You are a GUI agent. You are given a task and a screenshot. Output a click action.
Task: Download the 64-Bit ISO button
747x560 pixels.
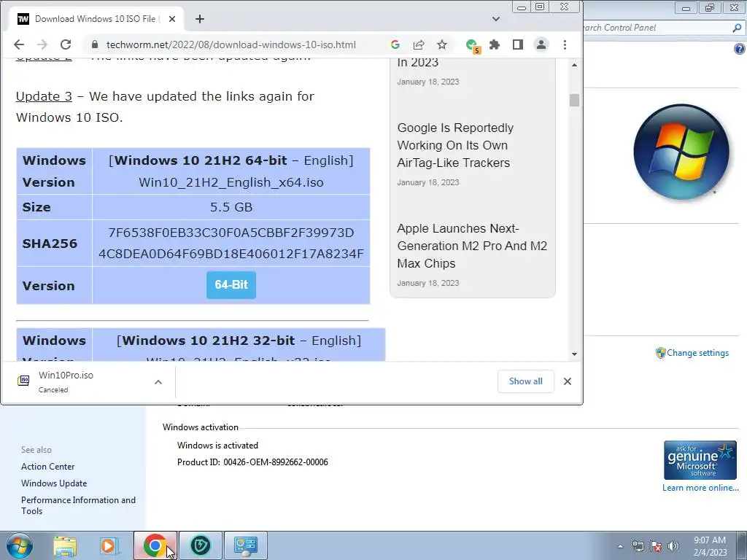231,285
